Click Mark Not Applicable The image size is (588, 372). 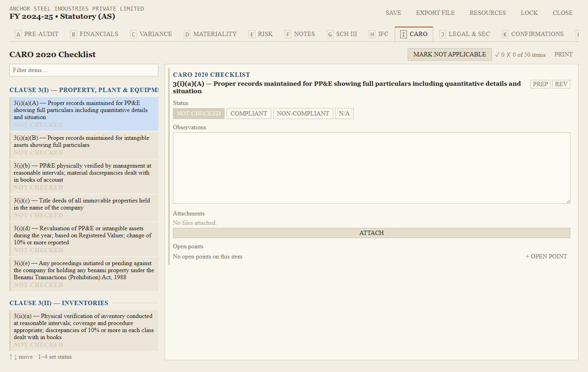[450, 54]
